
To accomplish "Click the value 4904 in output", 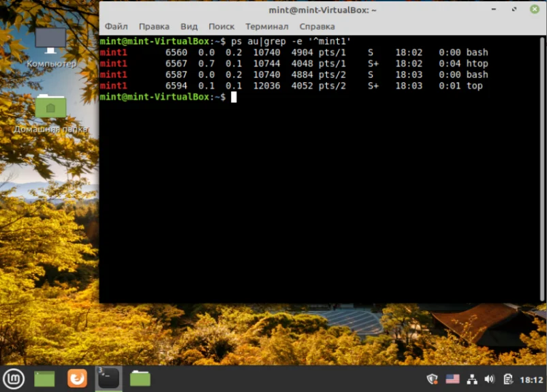I will point(302,52).
